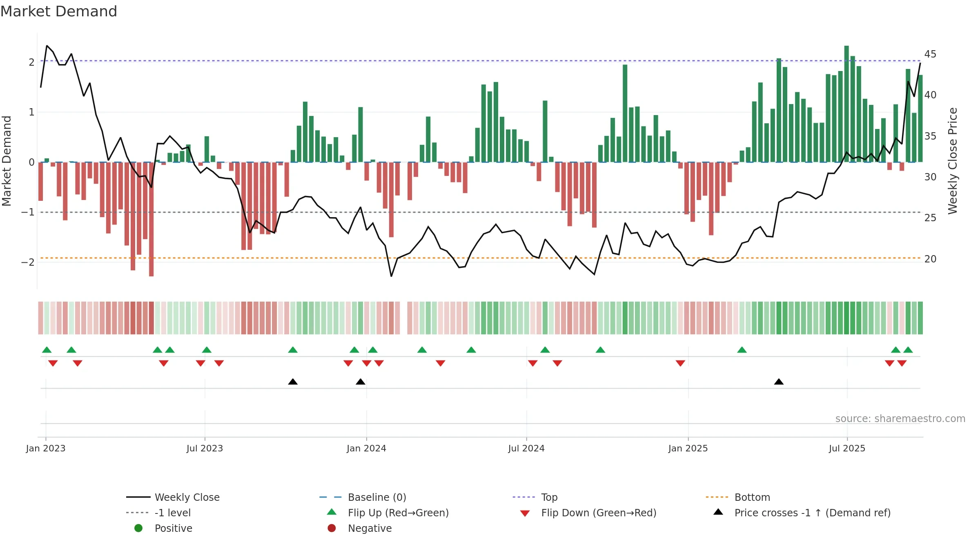Click the Jul 2023 axis label

click(205, 448)
